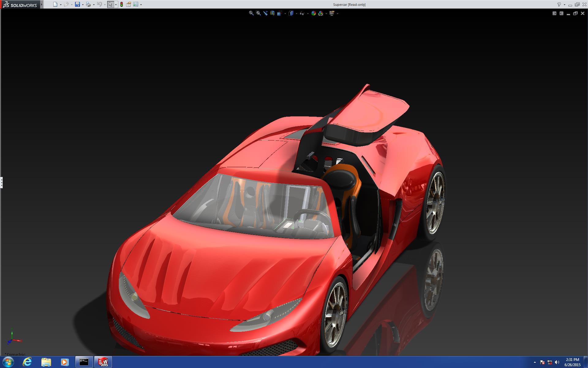Expand the SolidWorks menu flyout arrow
The height and width of the screenshot is (368, 588).
pos(42,4)
